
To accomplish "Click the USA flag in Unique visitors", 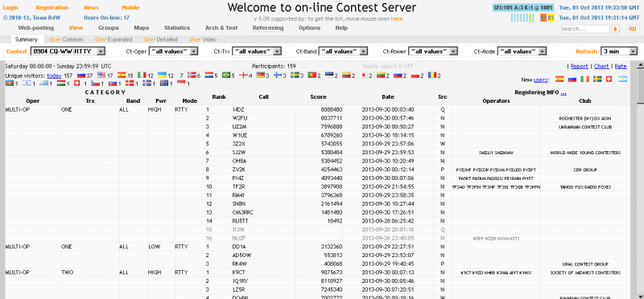I will tap(101, 76).
